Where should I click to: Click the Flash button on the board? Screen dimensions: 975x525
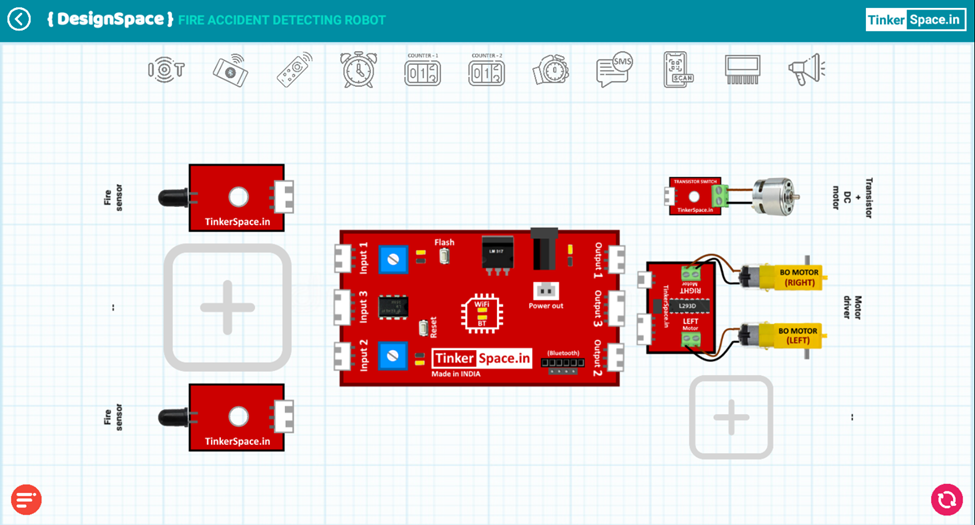tap(444, 255)
